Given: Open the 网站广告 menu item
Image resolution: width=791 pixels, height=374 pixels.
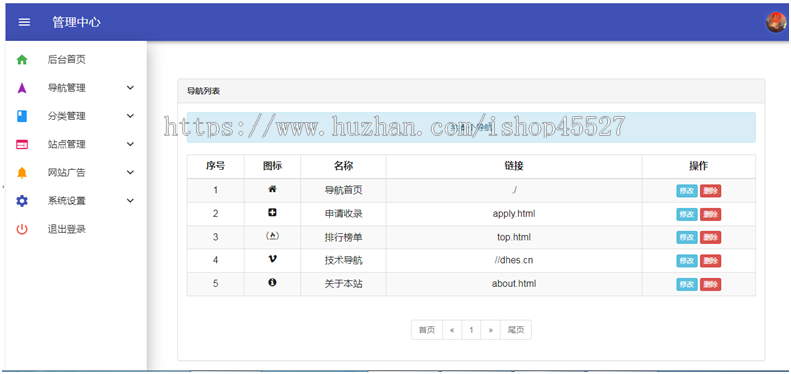Looking at the screenshot, I should (x=67, y=173).
